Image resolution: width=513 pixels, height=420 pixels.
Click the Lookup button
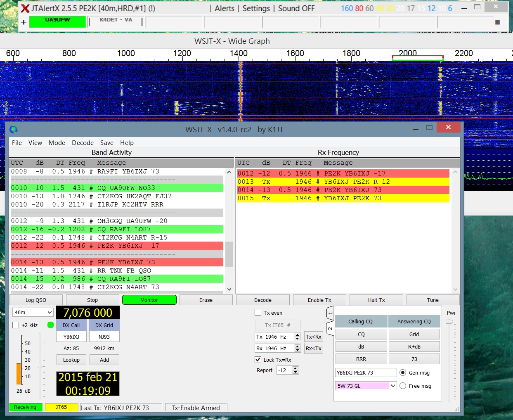pos(71,360)
